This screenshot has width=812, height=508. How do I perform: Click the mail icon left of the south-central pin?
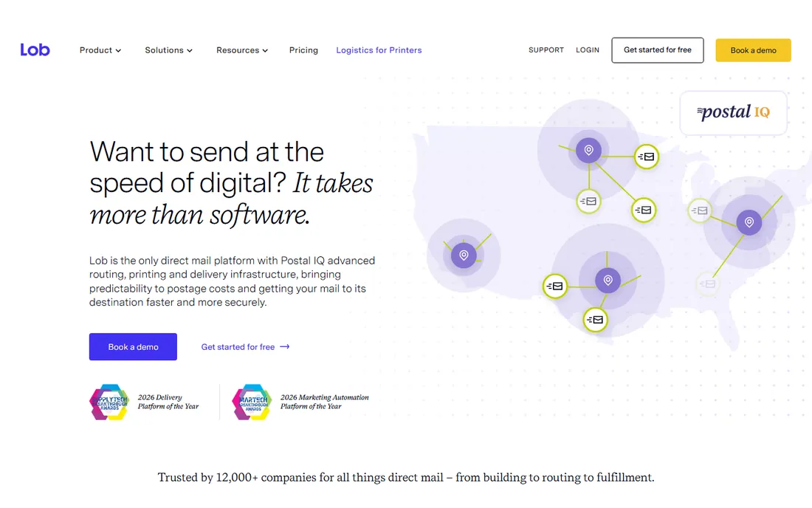(x=555, y=286)
